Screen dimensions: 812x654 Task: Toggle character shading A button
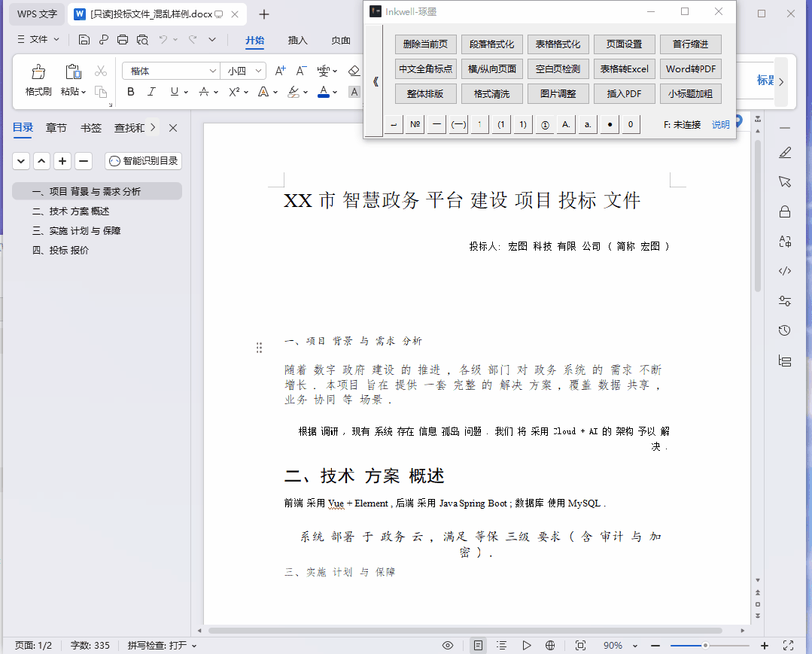(x=354, y=92)
